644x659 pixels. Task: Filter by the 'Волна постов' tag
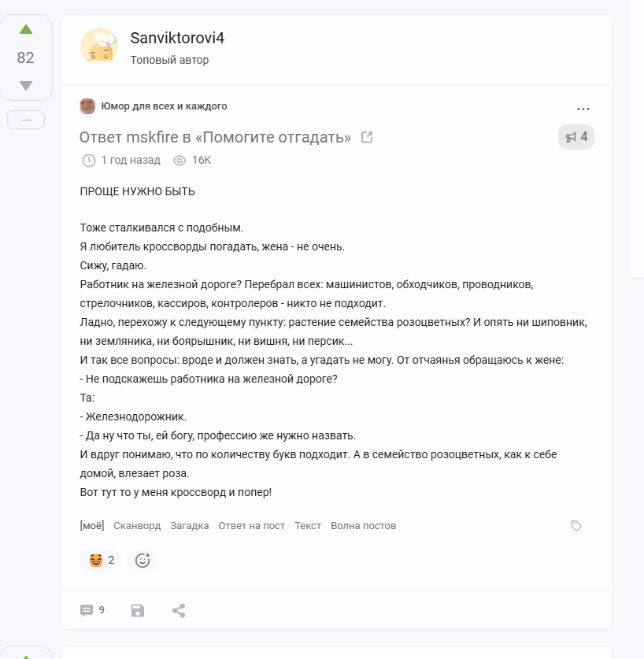click(x=363, y=526)
